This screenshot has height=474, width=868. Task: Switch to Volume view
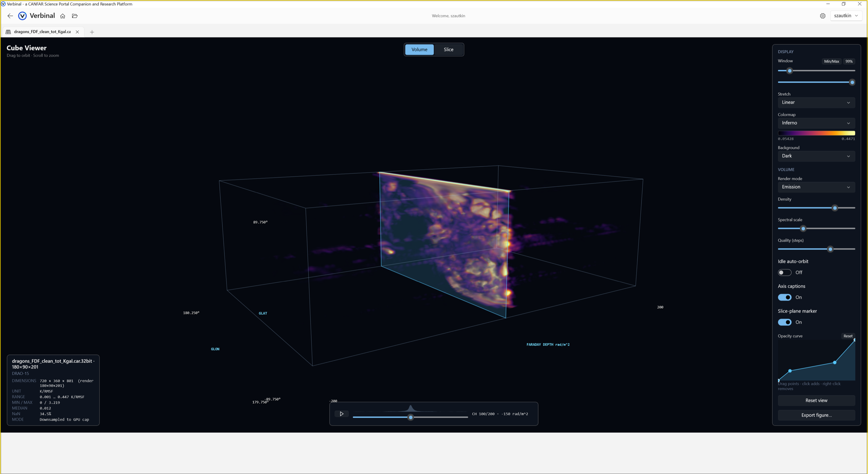pyautogui.click(x=419, y=50)
